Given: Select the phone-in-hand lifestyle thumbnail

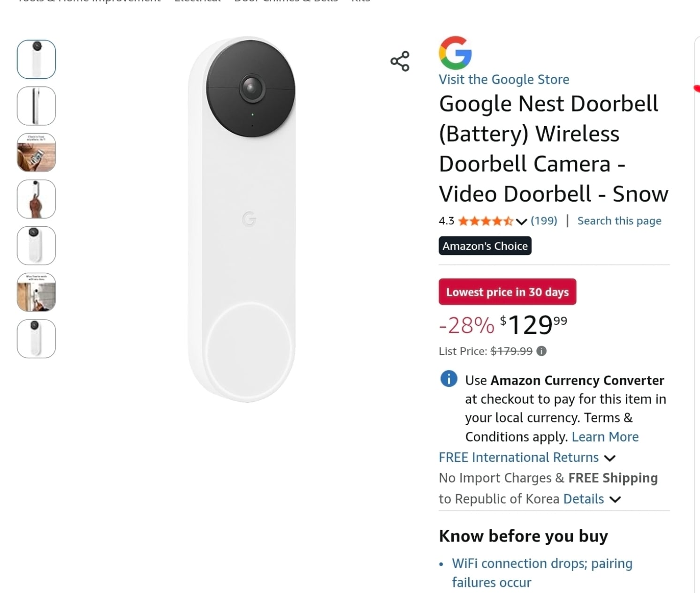Looking at the screenshot, I should coord(36,152).
